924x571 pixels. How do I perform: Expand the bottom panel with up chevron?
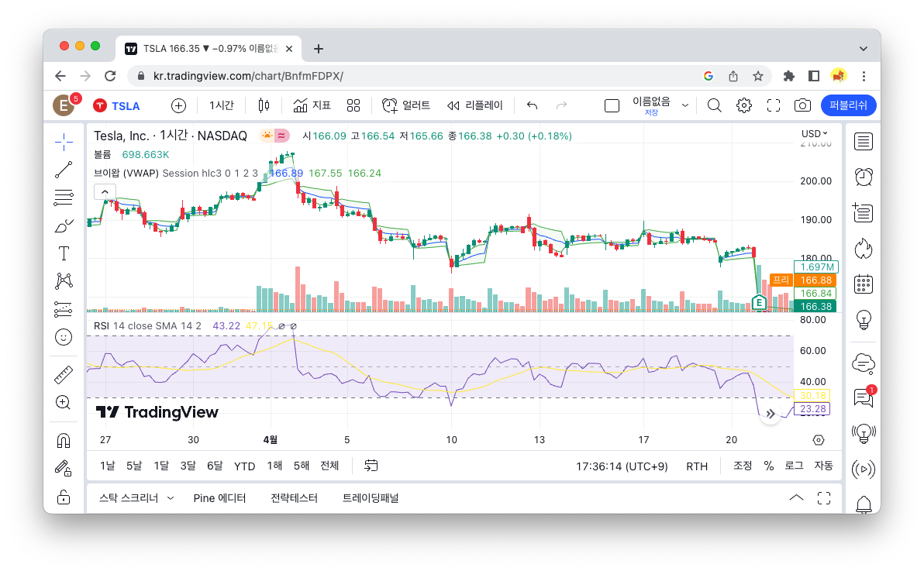(x=796, y=498)
